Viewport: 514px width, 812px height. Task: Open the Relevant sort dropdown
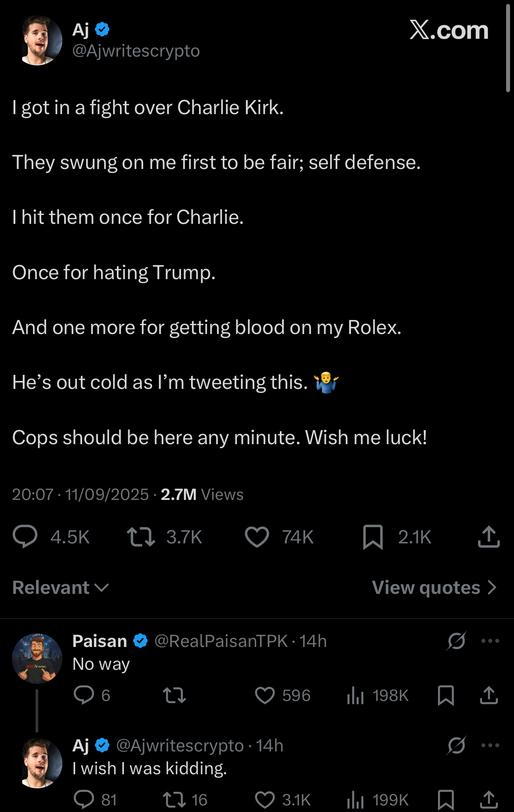[61, 588]
